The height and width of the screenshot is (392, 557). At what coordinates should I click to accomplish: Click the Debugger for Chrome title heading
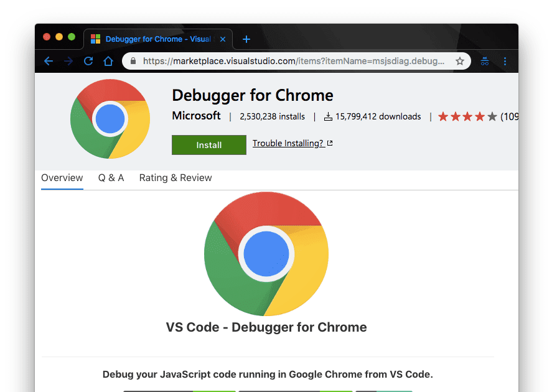click(x=253, y=95)
